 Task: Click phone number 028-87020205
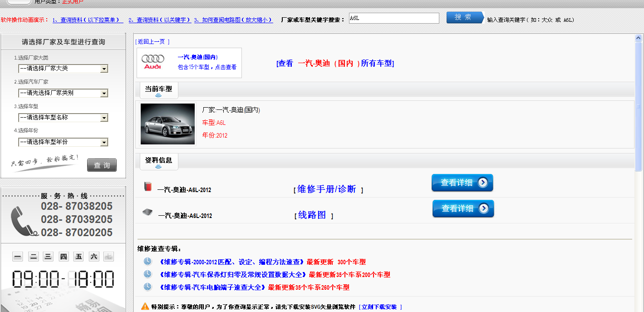click(x=77, y=233)
